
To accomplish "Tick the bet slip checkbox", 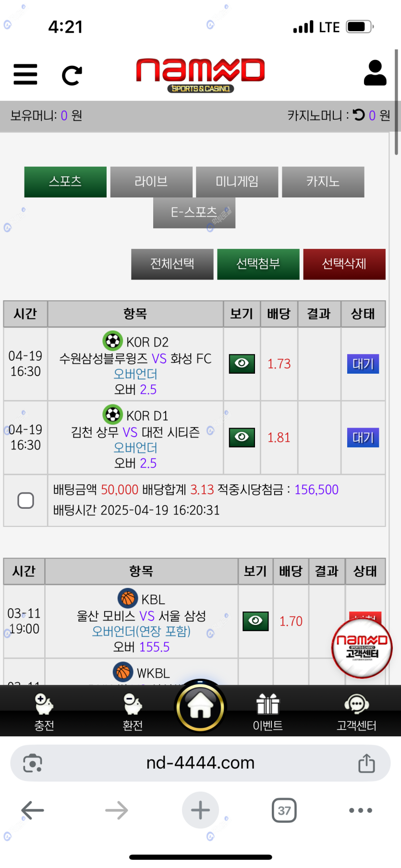I will click(25, 501).
